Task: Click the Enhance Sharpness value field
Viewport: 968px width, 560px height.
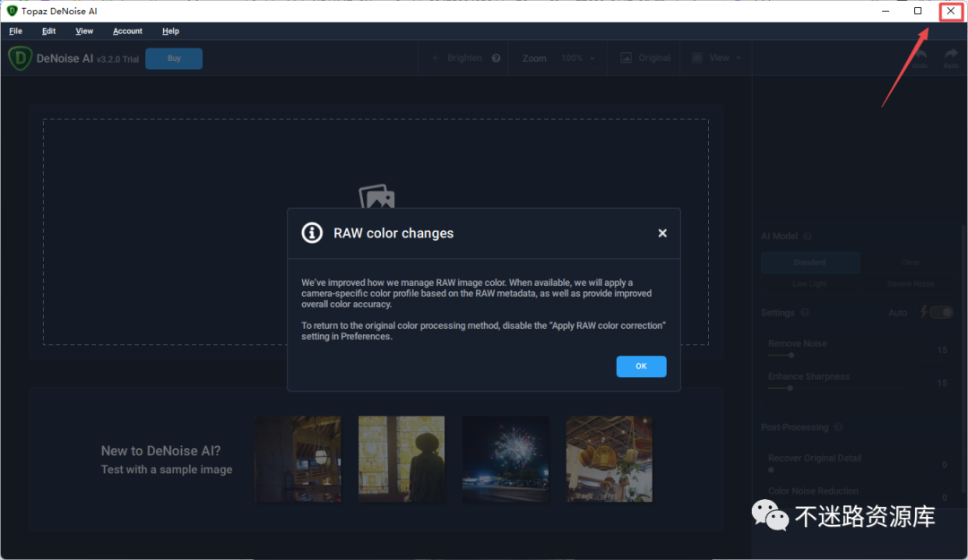Action: coord(941,383)
